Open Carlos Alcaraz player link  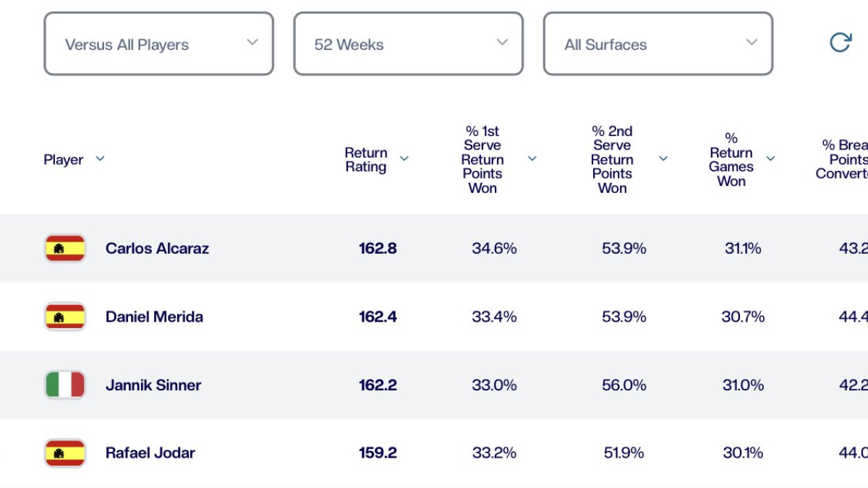coord(157,248)
